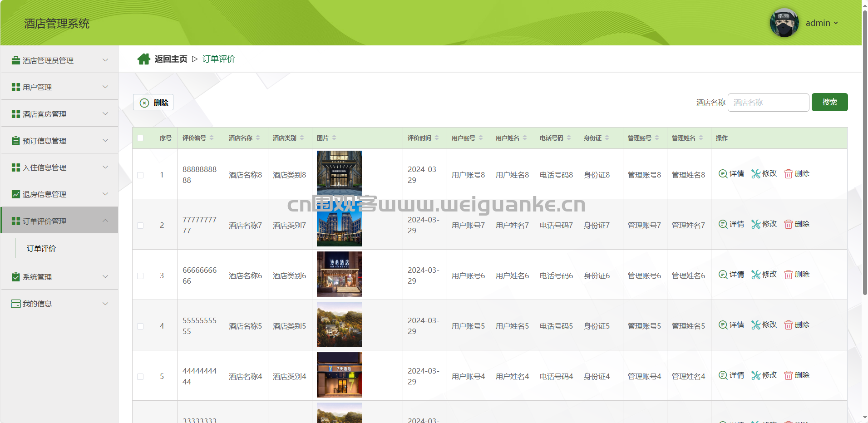This screenshot has height=423, width=868.
Task: Click the 详情 magnifier icon in row 1
Action: (723, 174)
